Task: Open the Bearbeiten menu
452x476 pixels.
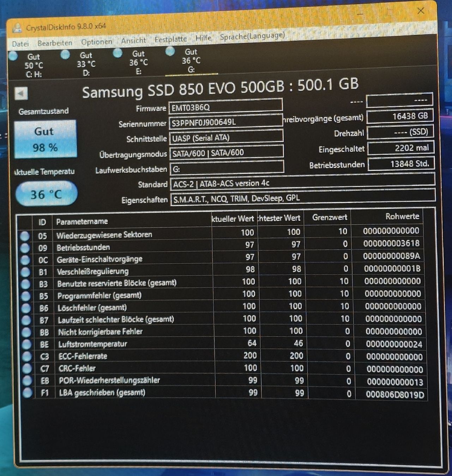Action: click(55, 43)
